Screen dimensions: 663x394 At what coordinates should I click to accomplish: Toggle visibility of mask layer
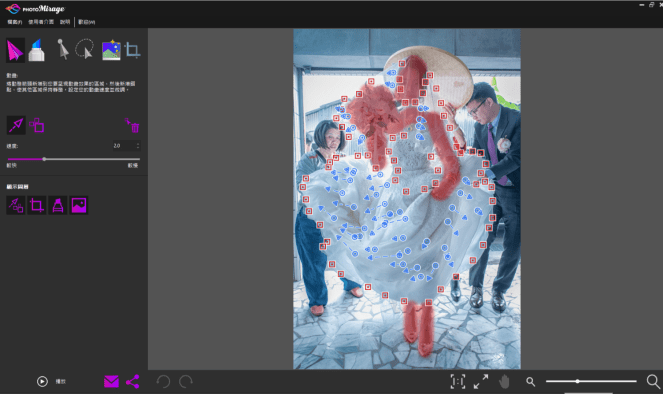tap(58, 205)
